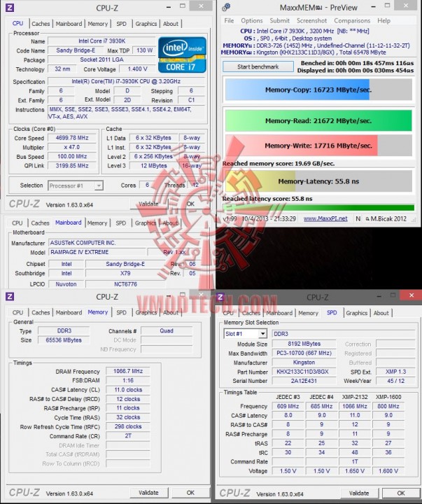
Task: Click the yellow Memory-Latency result bar
Action: coord(318,181)
